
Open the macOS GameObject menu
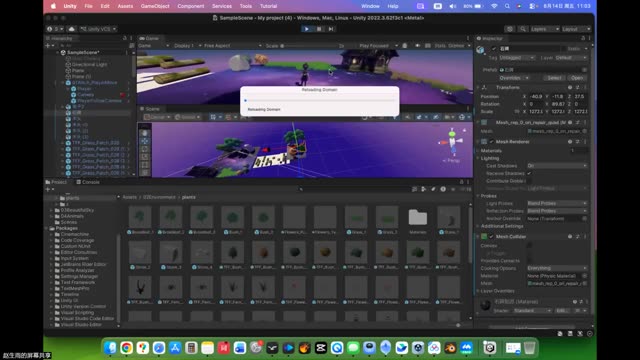[155, 6]
